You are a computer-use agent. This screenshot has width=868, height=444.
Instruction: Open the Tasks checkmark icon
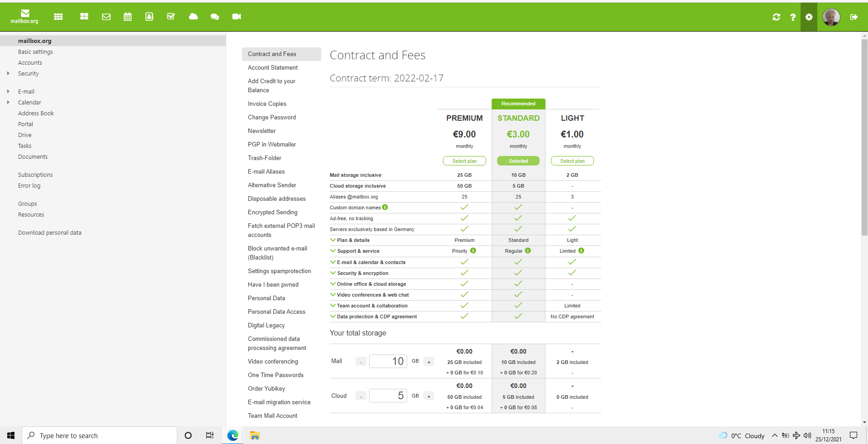pos(171,17)
